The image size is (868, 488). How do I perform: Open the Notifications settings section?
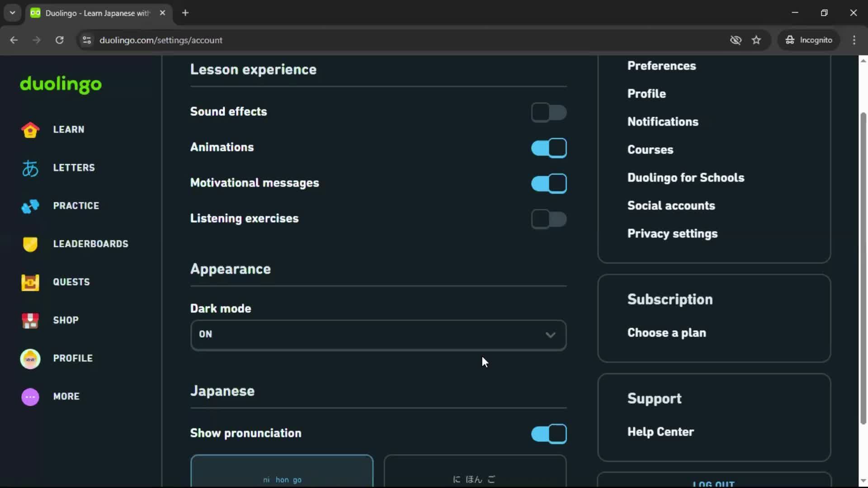[x=663, y=122]
